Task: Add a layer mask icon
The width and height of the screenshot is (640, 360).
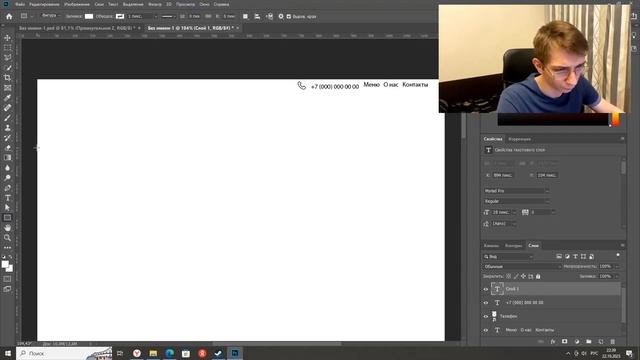Action: tap(564, 342)
